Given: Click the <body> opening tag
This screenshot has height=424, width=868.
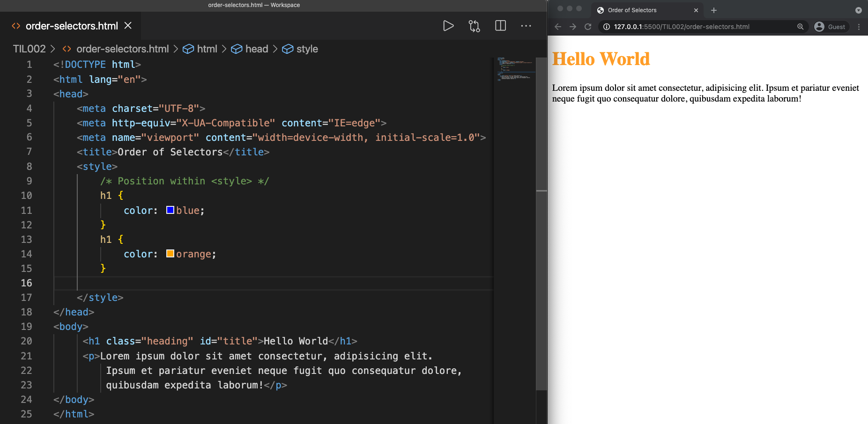Looking at the screenshot, I should click(x=71, y=327).
